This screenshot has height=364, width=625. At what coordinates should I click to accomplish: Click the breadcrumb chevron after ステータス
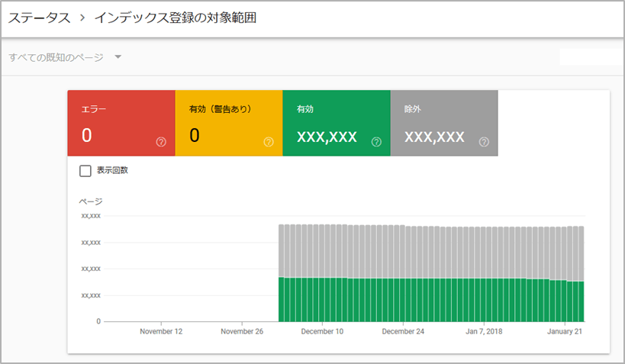point(82,18)
